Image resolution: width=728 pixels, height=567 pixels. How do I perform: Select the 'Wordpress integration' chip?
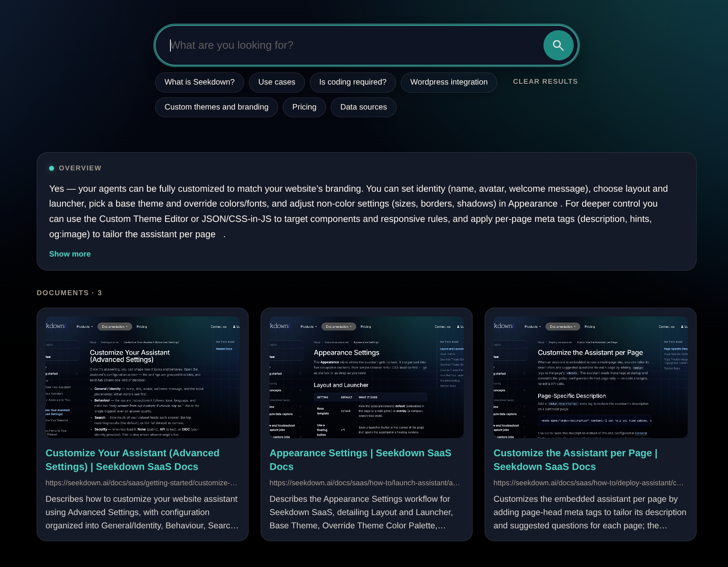coord(449,82)
